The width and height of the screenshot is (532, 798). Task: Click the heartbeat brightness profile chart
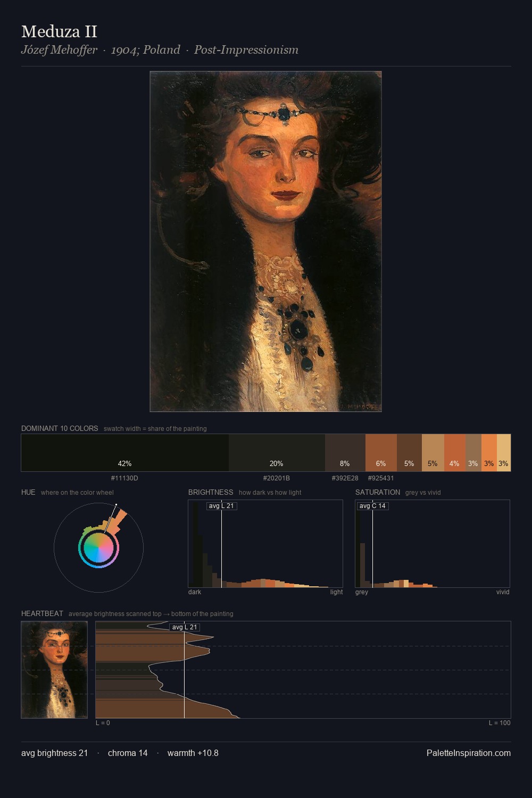click(x=303, y=670)
